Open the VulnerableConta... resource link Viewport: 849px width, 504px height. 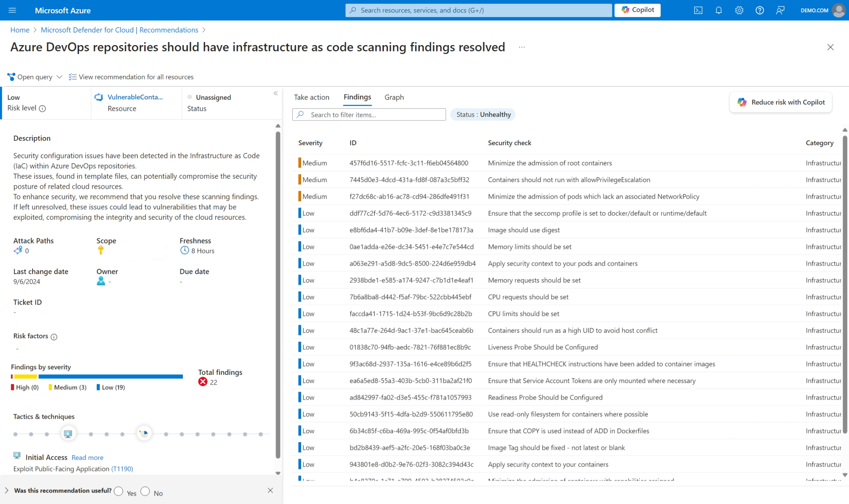coord(135,97)
